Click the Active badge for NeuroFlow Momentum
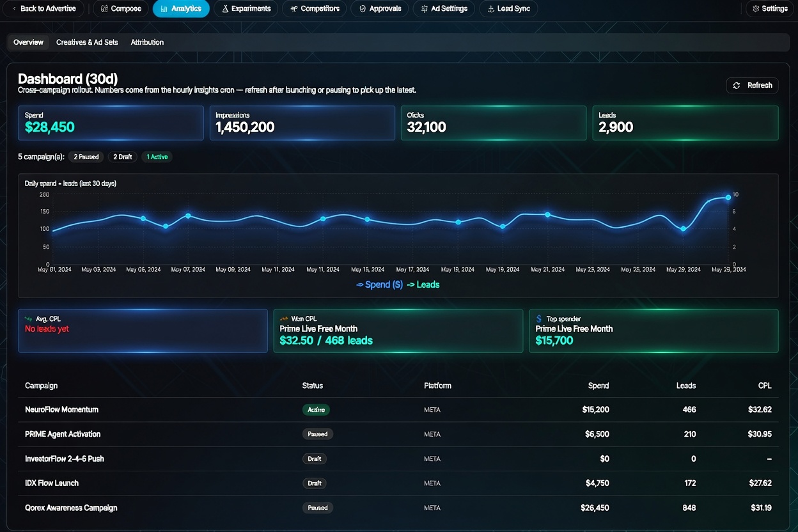This screenshot has height=532, width=798. (316, 410)
